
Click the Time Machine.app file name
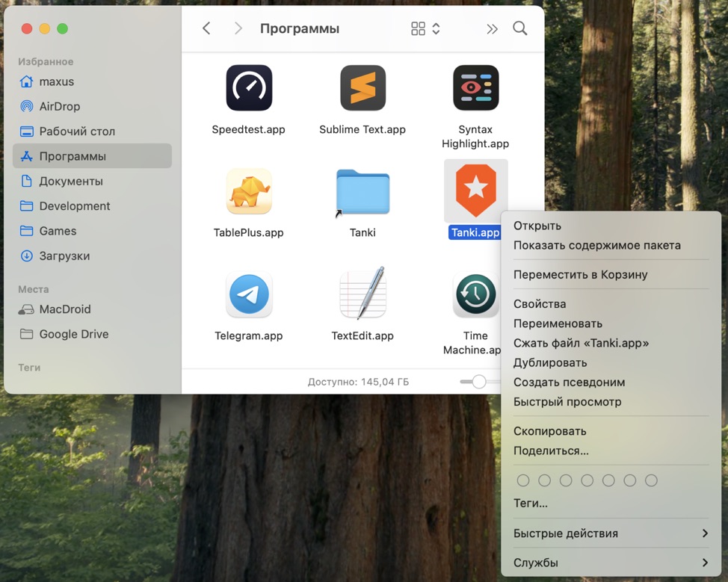point(472,342)
